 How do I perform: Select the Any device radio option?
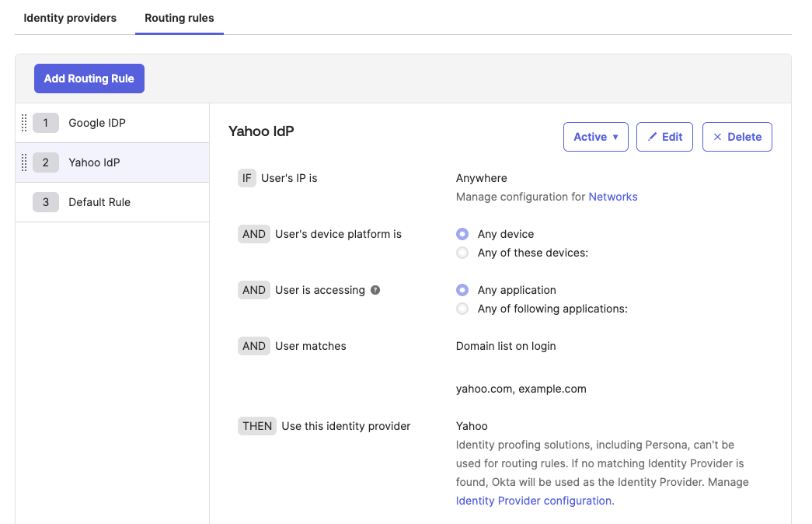(462, 234)
